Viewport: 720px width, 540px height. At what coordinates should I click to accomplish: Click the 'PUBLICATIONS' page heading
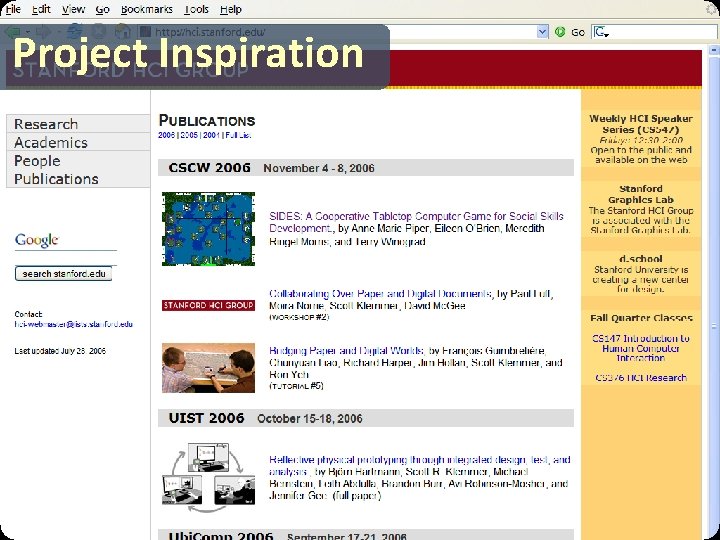click(x=207, y=120)
